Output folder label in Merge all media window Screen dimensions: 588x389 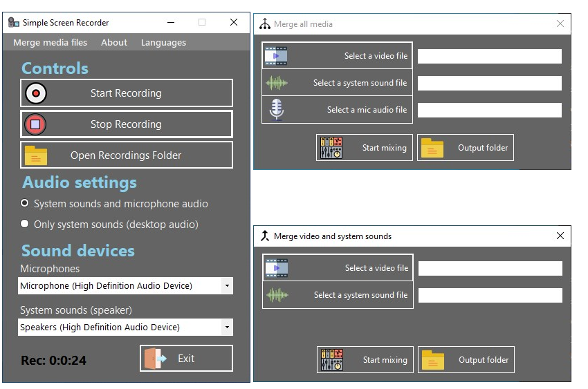pos(483,148)
